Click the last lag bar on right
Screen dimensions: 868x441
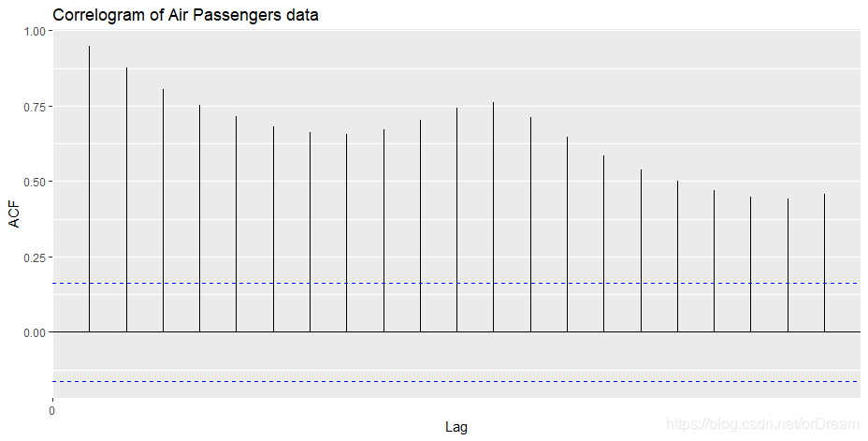pyautogui.click(x=824, y=263)
